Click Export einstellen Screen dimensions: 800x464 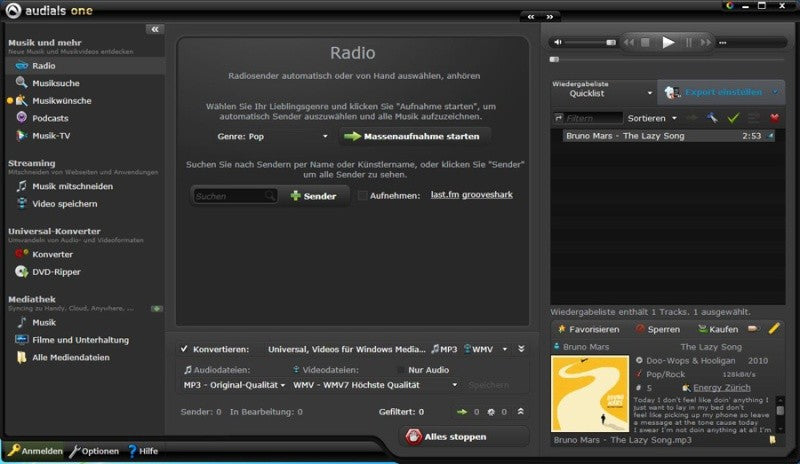[723, 92]
